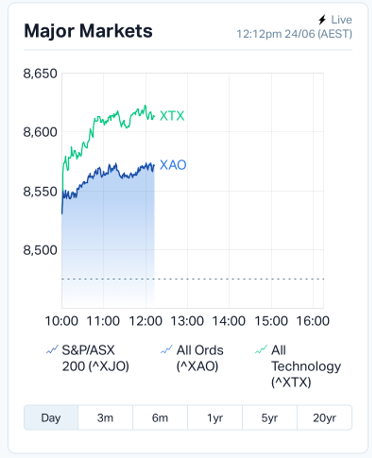Click the lightning bolt Live icon
This screenshot has width=372, height=458.
click(322, 20)
